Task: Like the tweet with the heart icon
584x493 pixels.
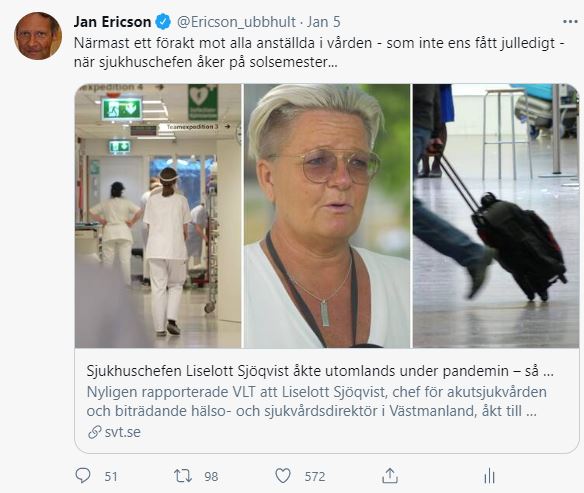Action: tap(283, 476)
